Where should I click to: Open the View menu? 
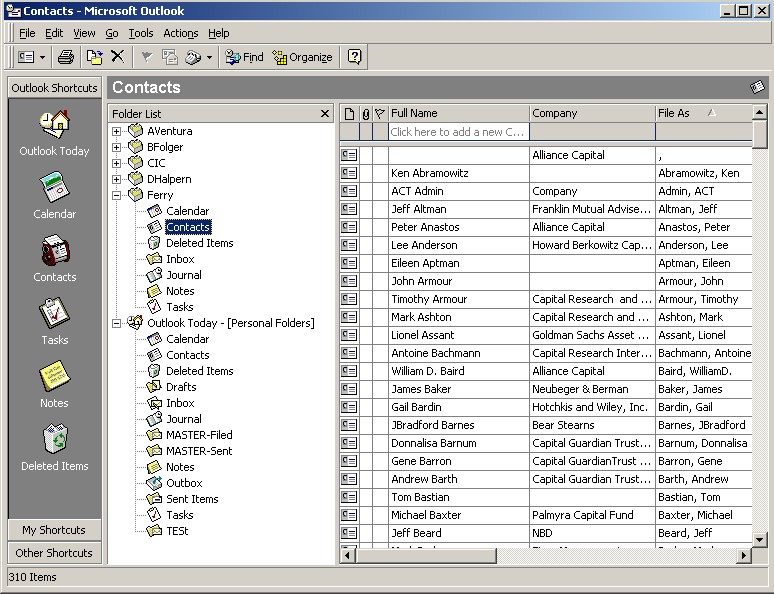[84, 33]
